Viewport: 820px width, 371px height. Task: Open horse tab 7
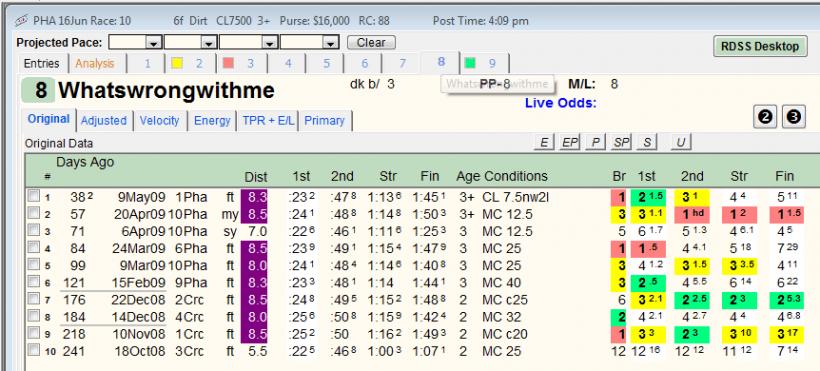pos(402,64)
